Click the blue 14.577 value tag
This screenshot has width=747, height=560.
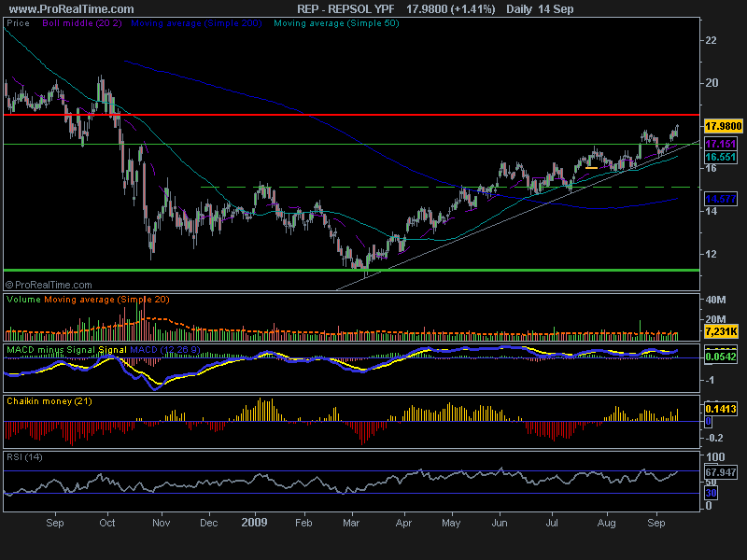pos(720,199)
